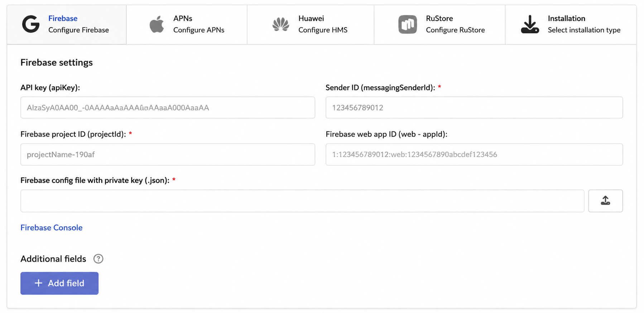Click the 'Firebase config file with private key' label
Screen dimensions: 644x313
point(95,180)
